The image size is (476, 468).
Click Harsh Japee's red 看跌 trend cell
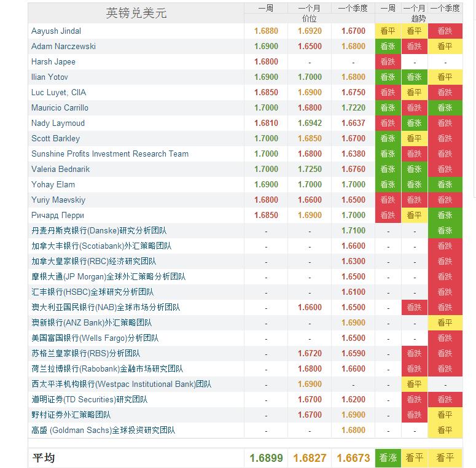[x=388, y=61]
